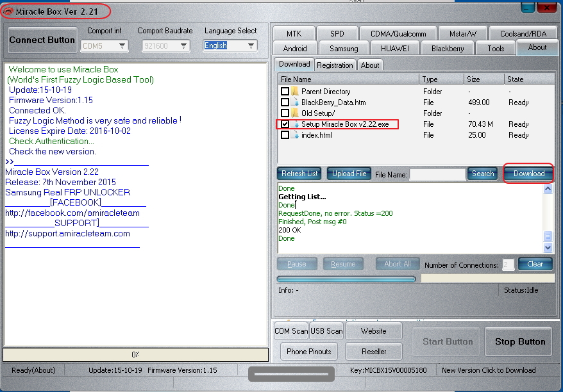The image size is (563, 392).
Task: Select the CDMA/Qualcomm tab
Action: coord(398,34)
